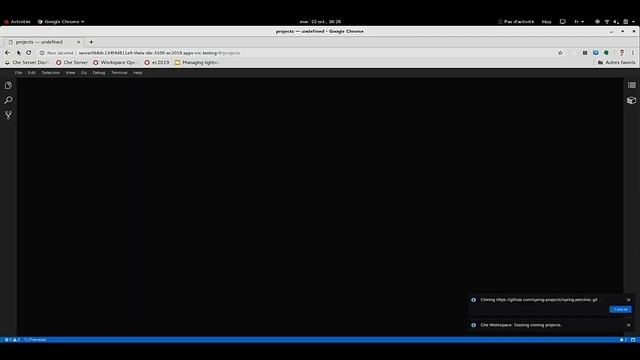Toggle bottom panel icon in status bar
This screenshot has height=360, width=640.
[x=633, y=340]
